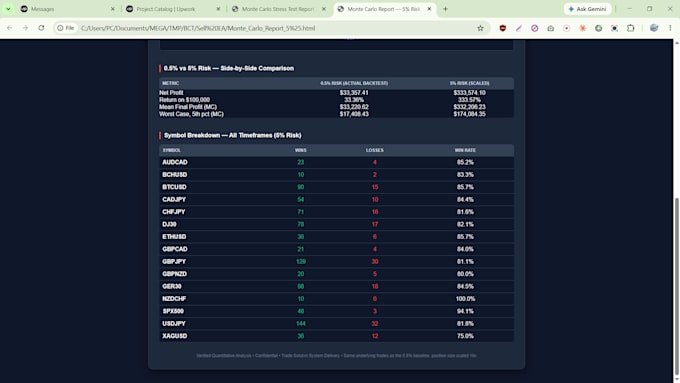Click the WINS column header

[301, 150]
